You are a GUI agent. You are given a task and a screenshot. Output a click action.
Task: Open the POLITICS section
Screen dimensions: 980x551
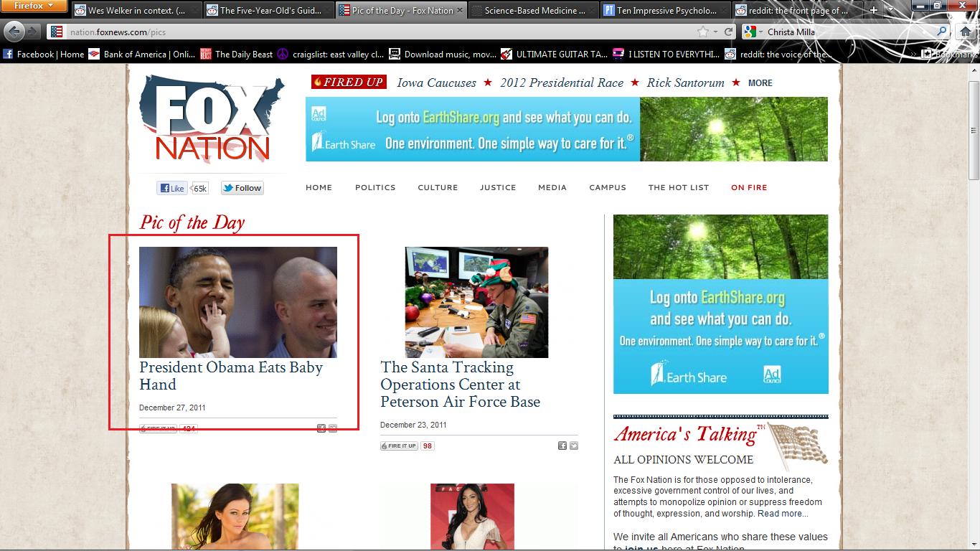(x=375, y=187)
